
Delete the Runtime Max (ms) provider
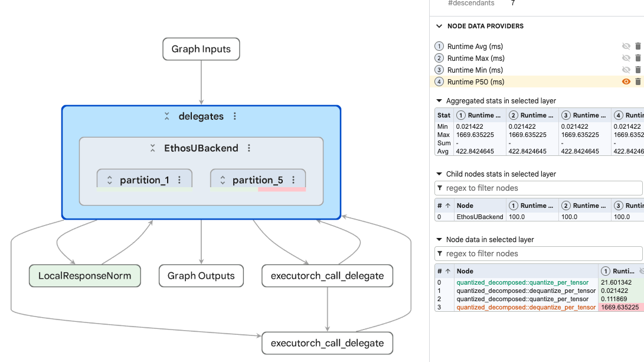[638, 58]
